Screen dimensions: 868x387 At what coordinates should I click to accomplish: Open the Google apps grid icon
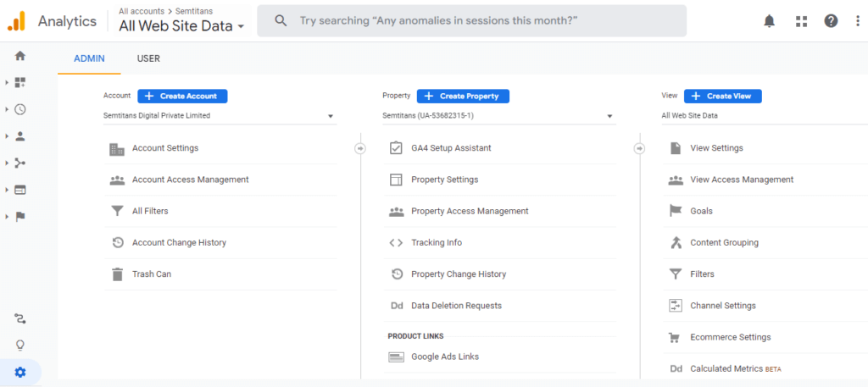[801, 21]
